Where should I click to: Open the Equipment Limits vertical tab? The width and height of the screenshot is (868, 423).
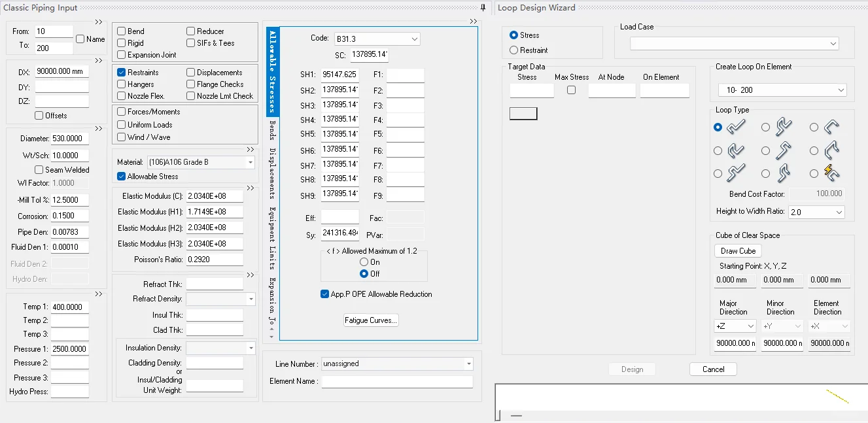tap(273, 238)
